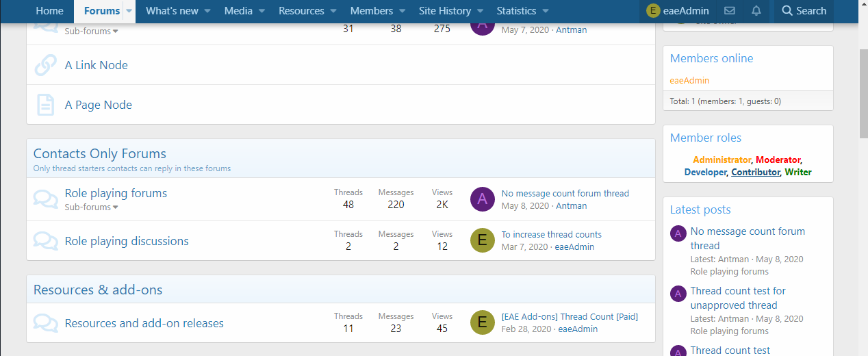Click the page vertical scrollbar

(863, 89)
